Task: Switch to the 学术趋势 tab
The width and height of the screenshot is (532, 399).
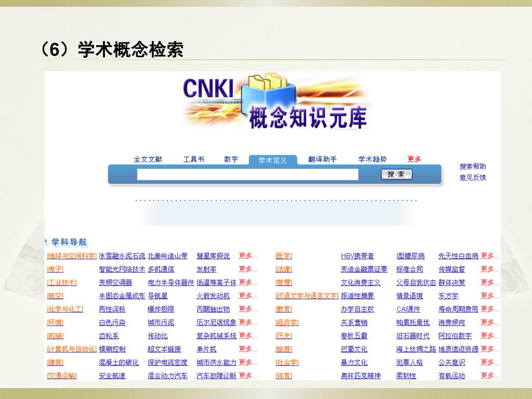Action: [x=373, y=159]
